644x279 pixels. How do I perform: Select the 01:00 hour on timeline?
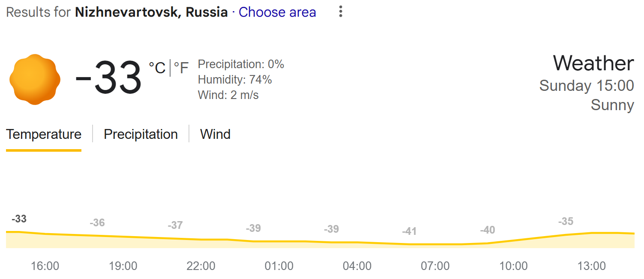click(x=279, y=266)
